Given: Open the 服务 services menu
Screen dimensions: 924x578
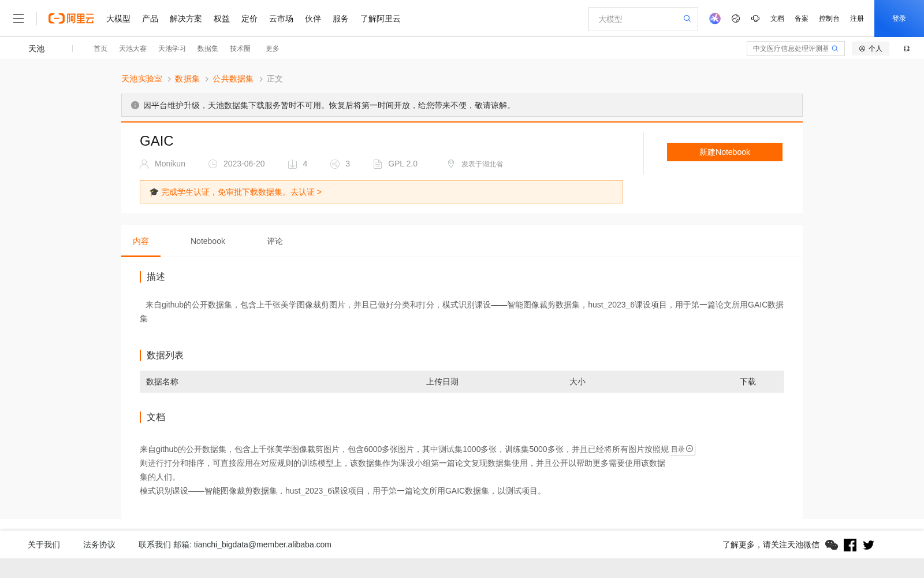Looking at the screenshot, I should [341, 18].
